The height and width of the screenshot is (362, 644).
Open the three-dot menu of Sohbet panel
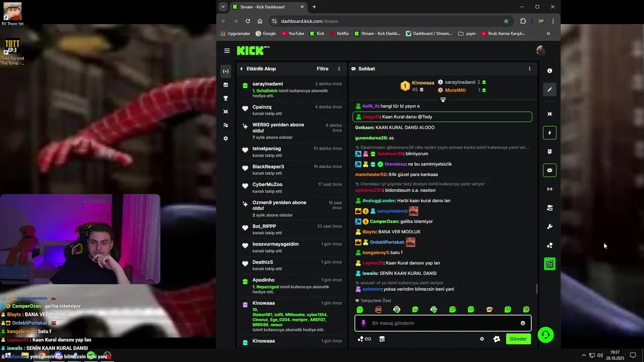click(x=529, y=69)
